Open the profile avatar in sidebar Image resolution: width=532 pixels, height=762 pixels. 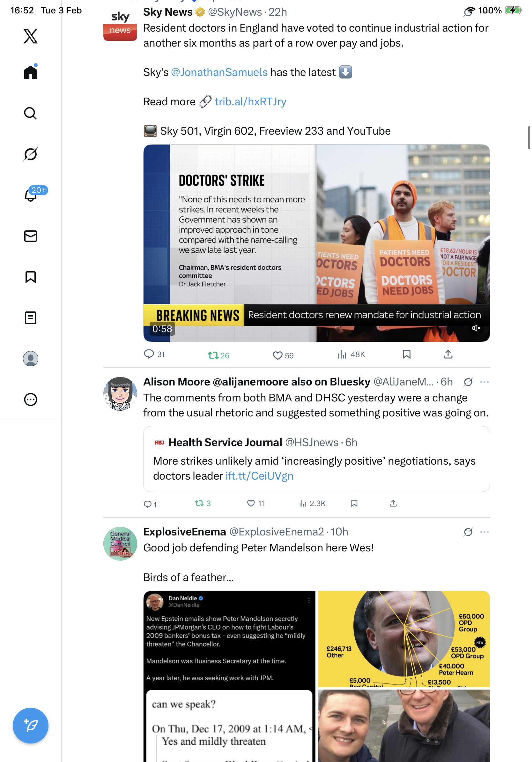pyautogui.click(x=31, y=358)
